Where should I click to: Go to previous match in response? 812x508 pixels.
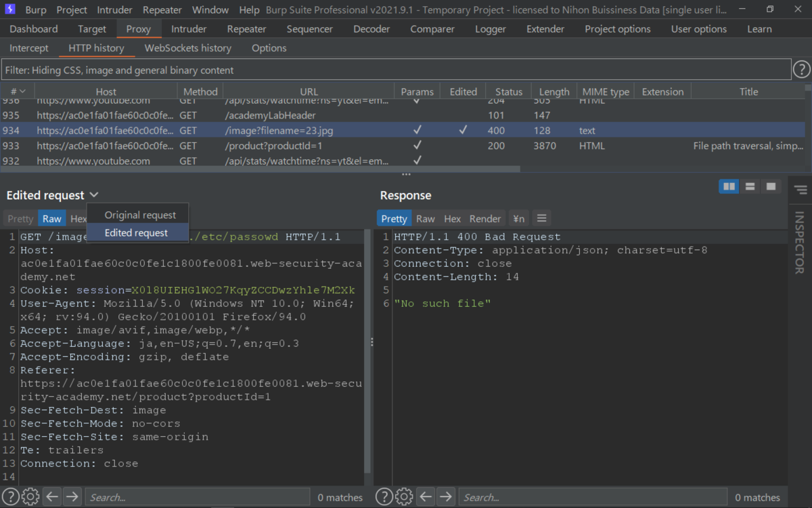pos(426,496)
